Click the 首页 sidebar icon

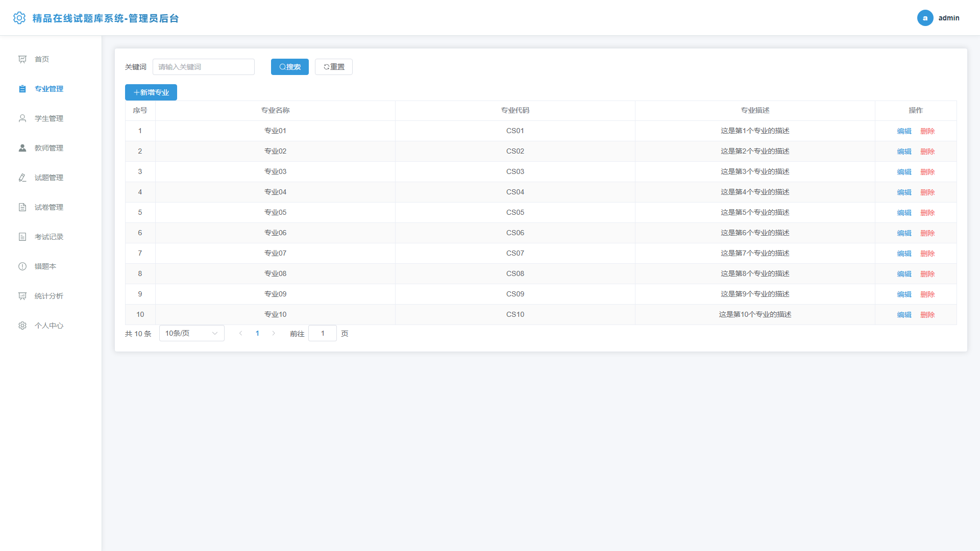point(22,59)
